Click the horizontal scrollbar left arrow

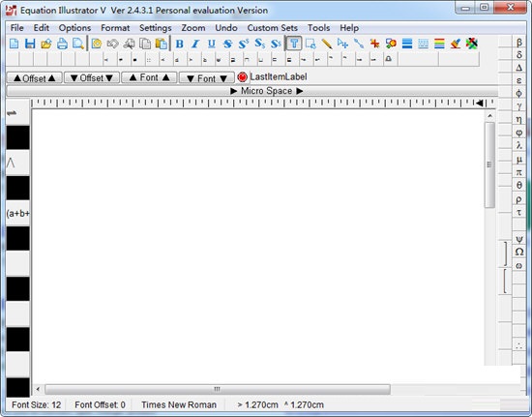38,389
